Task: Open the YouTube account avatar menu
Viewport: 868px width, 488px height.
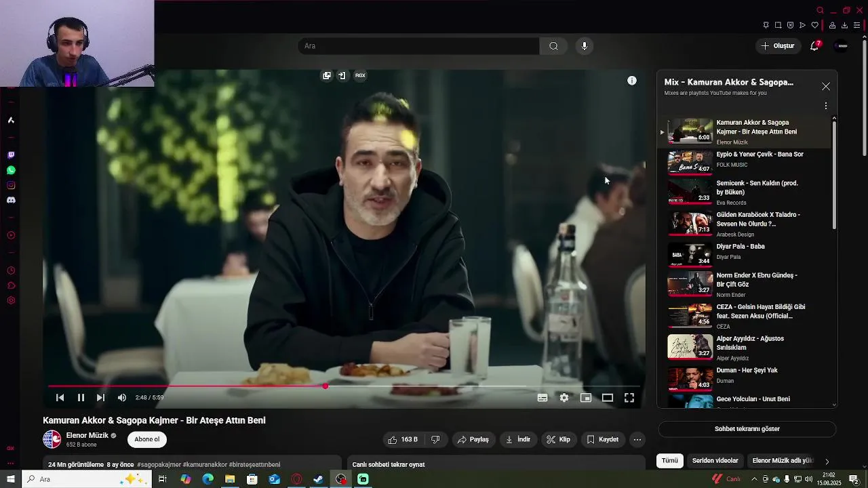Action: tap(842, 46)
